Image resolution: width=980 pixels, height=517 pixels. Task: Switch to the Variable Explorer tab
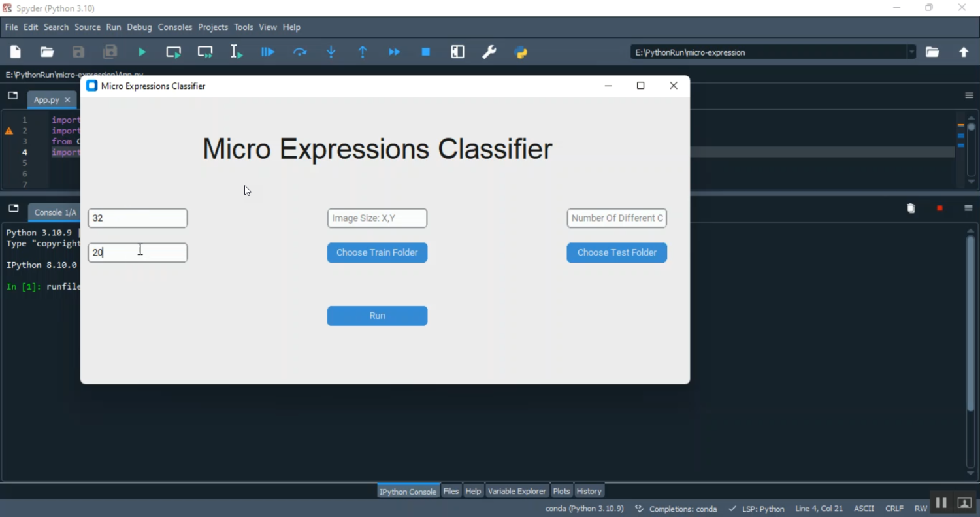click(x=516, y=491)
